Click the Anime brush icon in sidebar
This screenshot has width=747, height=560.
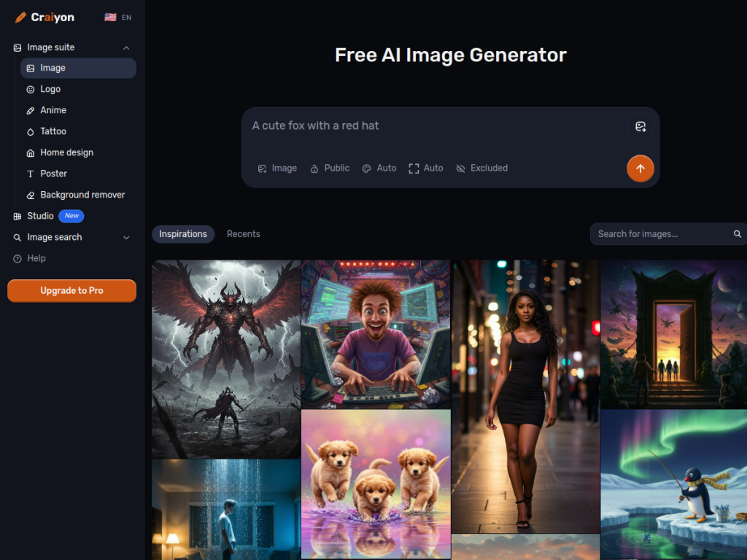click(x=31, y=111)
